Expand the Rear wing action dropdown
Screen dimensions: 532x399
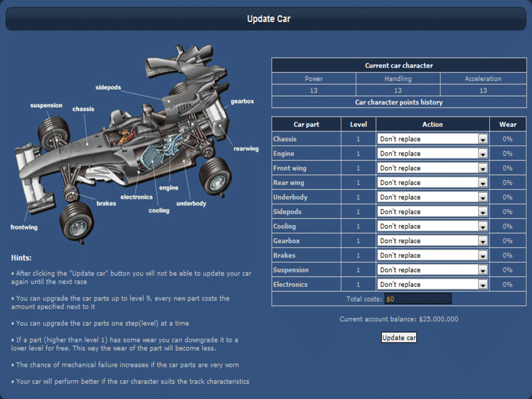tap(432, 182)
